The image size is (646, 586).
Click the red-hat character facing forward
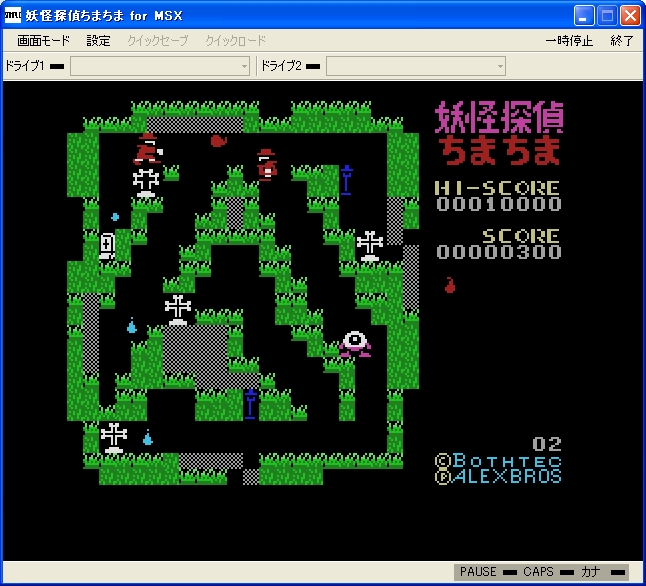point(267,165)
